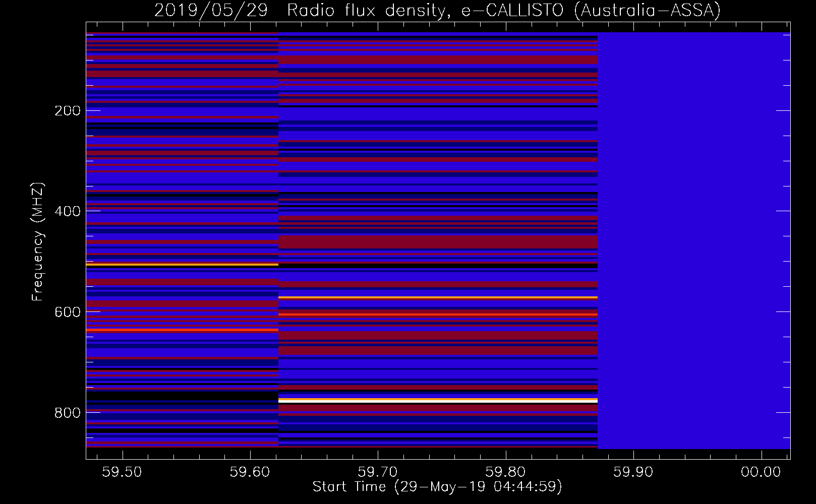Viewport: 816px width, 504px height.
Task: Click the red-orange band near 635 MHz
Action: 182,330
